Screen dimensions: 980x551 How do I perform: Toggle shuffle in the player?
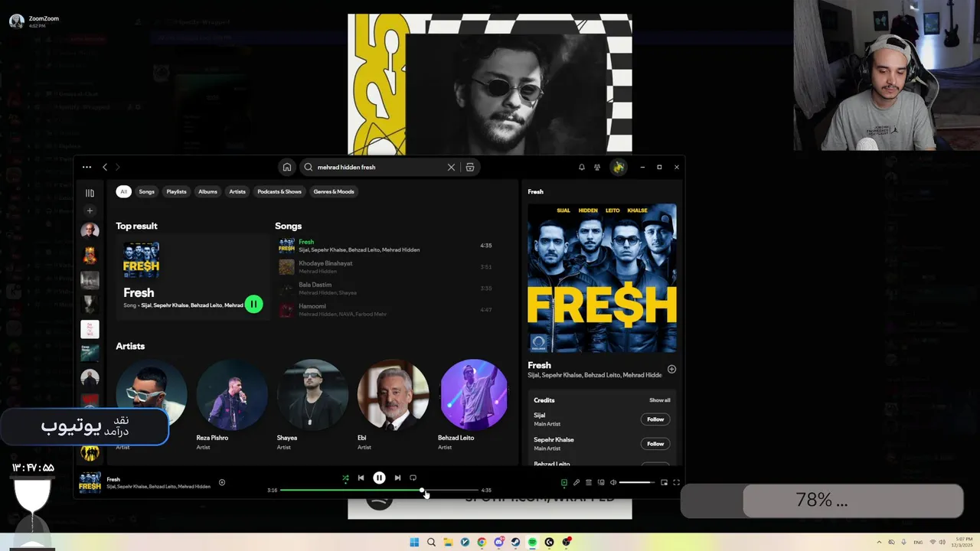tap(345, 478)
